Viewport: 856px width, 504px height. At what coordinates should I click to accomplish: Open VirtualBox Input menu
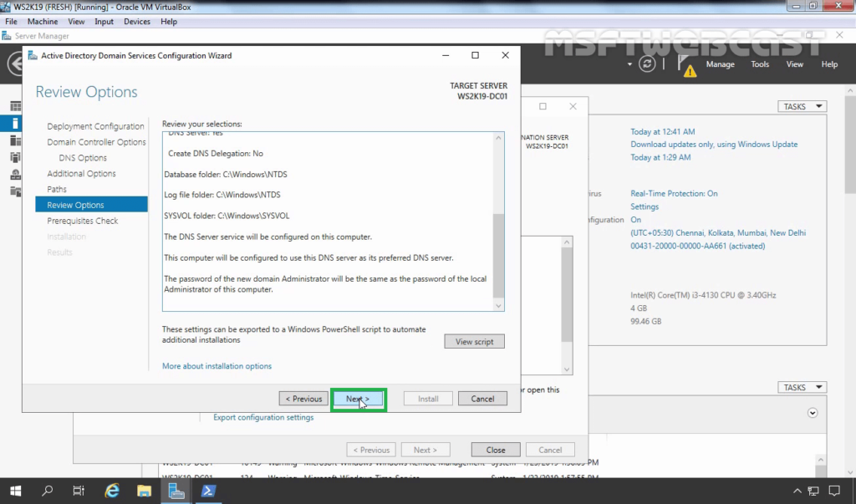104,22
